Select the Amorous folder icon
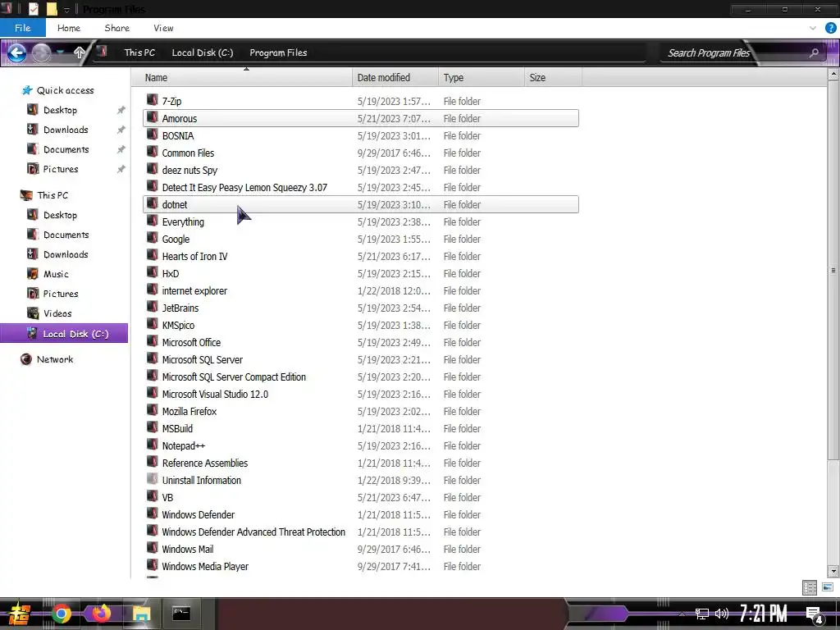The width and height of the screenshot is (840, 630). click(x=152, y=117)
